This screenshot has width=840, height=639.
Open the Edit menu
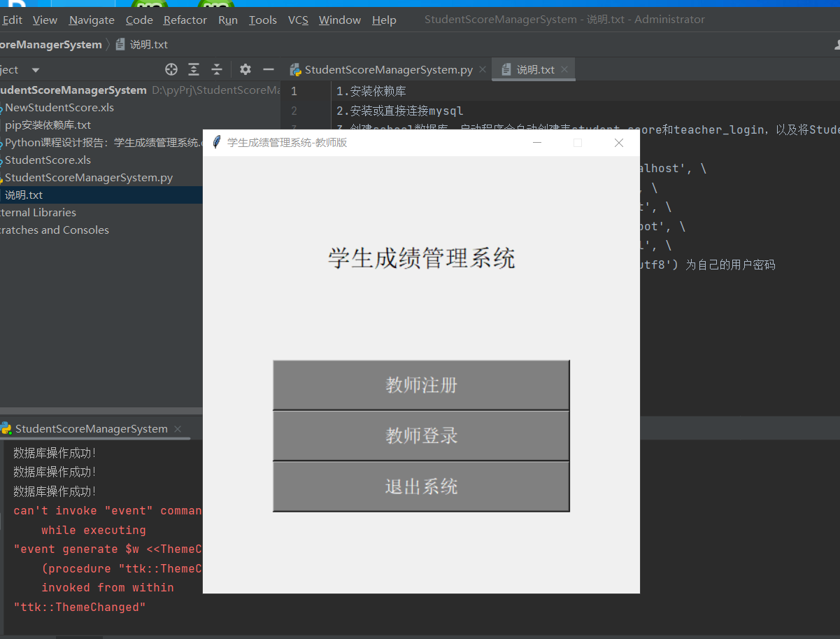(13, 20)
